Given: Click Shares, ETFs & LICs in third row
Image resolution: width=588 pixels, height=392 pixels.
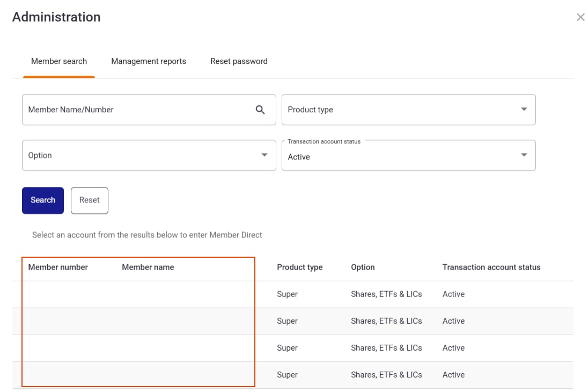Looking at the screenshot, I should [x=386, y=348].
